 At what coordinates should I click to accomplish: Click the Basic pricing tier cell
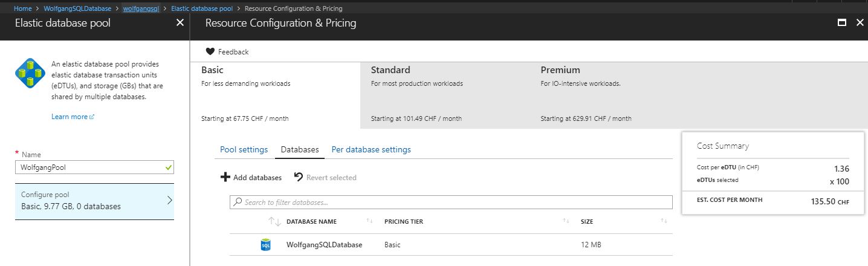click(392, 245)
